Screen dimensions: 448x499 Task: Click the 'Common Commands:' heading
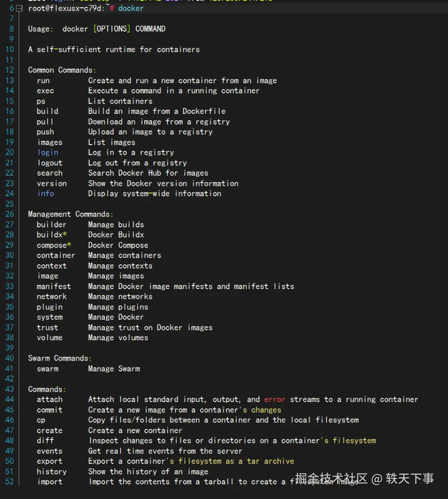(62, 70)
